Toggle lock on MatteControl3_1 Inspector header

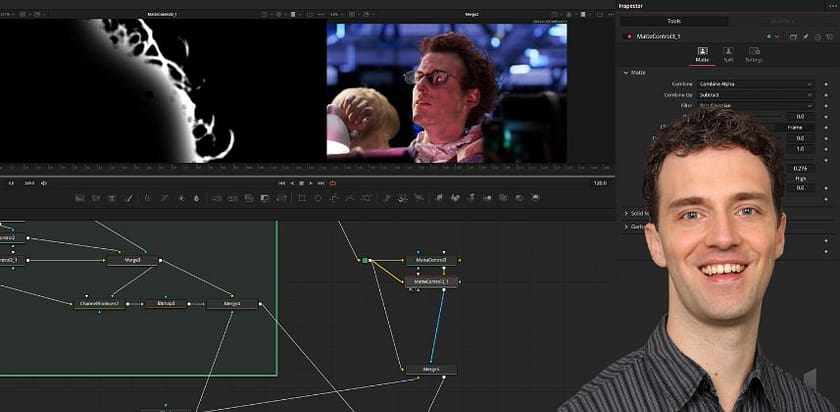pos(818,36)
